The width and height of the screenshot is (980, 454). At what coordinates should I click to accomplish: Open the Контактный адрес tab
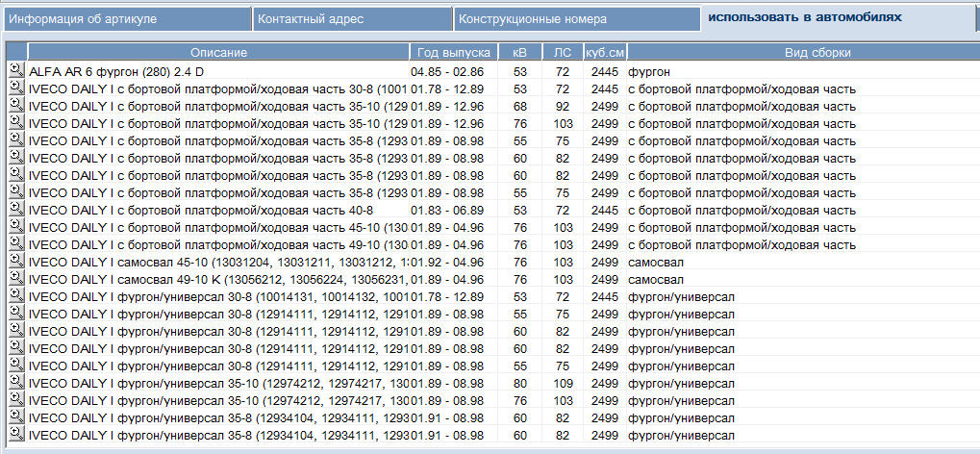click(x=351, y=19)
